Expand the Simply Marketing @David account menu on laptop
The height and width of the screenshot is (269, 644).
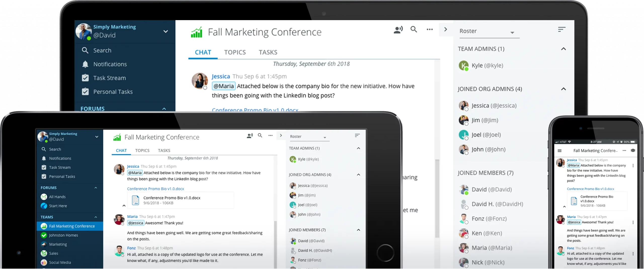(166, 31)
